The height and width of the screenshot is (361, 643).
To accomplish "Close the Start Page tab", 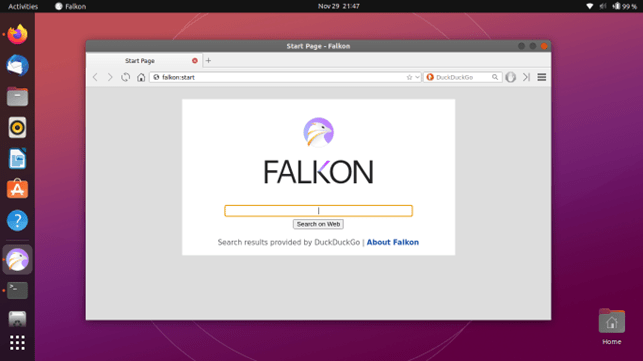I will [x=195, y=61].
